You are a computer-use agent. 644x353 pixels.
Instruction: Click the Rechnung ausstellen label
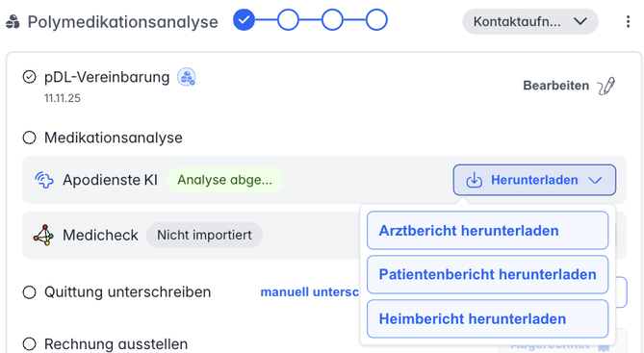click(116, 344)
